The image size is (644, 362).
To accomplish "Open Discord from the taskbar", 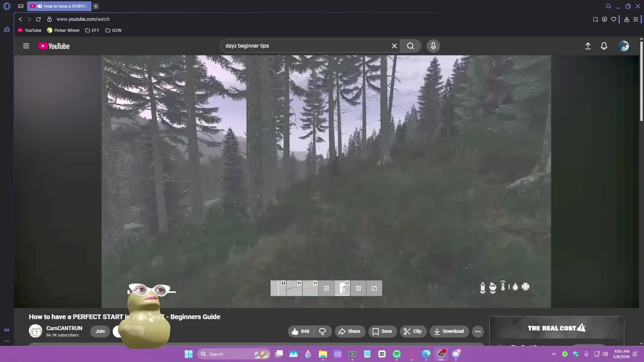I will [456, 354].
